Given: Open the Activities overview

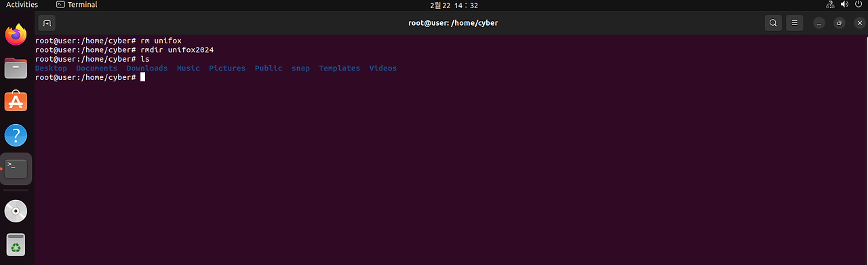Looking at the screenshot, I should point(22,5).
